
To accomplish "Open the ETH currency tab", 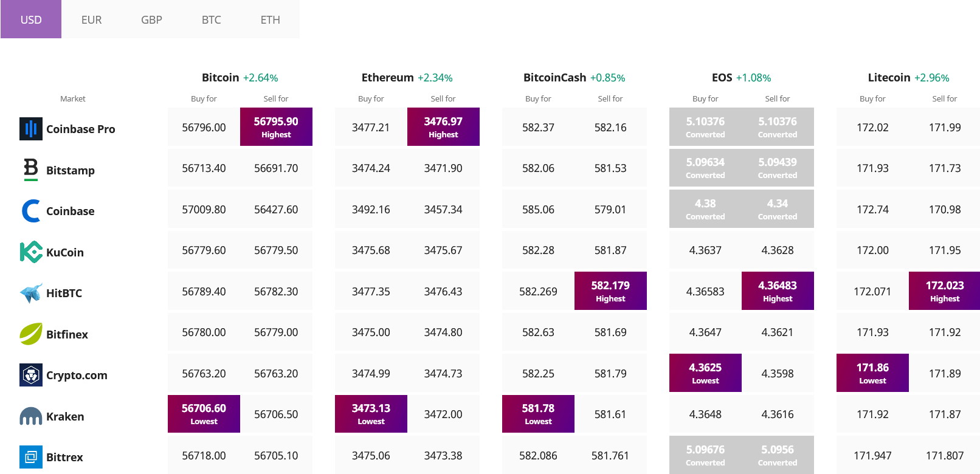I will pos(270,19).
